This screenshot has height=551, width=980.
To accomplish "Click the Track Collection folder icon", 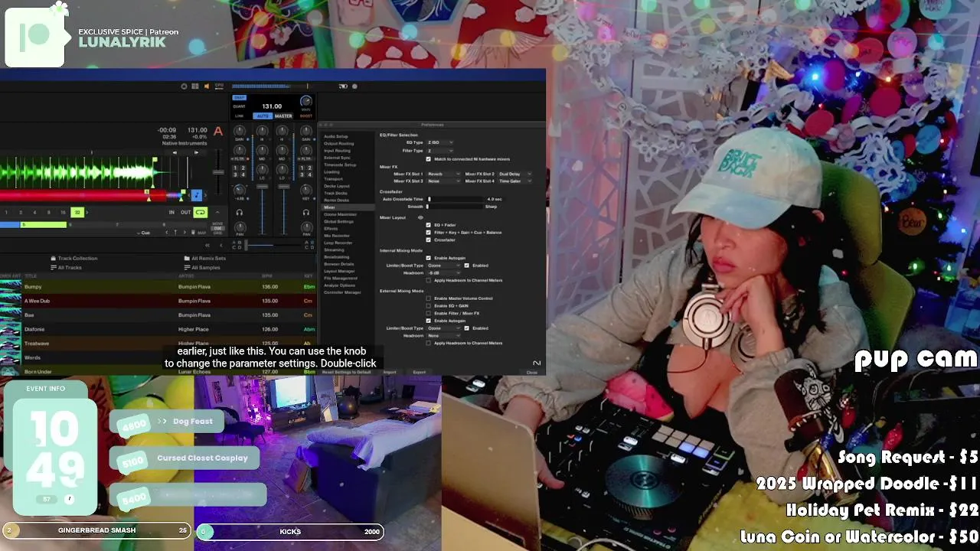I will (54, 259).
